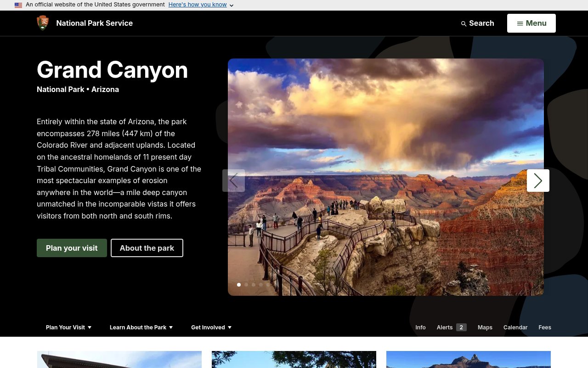588x368 pixels.
Task: Click the US flag icon in banner
Action: [18, 5]
